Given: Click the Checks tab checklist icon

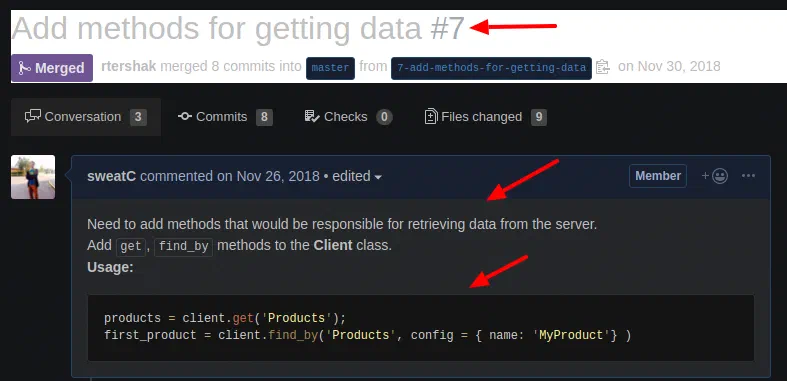Looking at the screenshot, I should 312,116.
